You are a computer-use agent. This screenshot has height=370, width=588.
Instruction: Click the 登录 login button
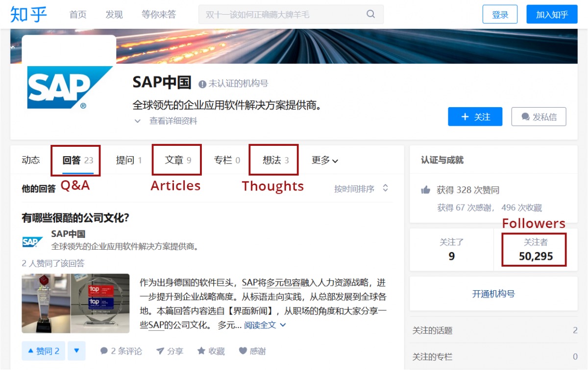(500, 14)
